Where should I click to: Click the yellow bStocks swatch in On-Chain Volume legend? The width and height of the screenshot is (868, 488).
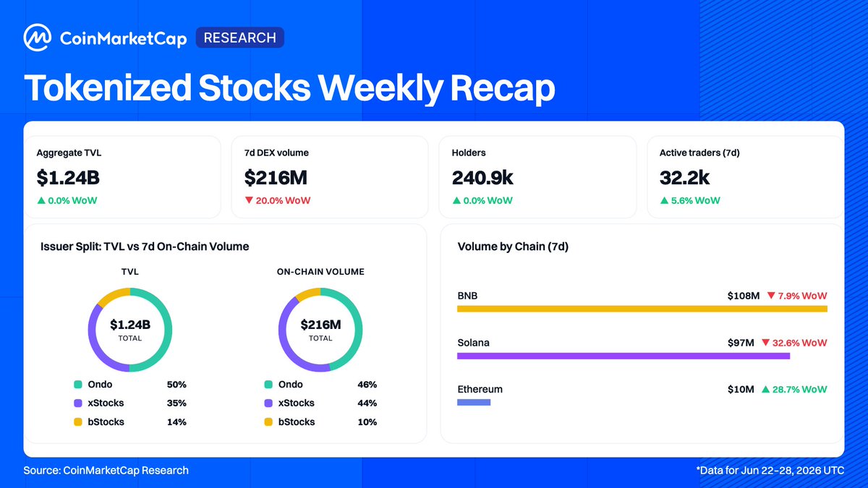[x=268, y=421]
